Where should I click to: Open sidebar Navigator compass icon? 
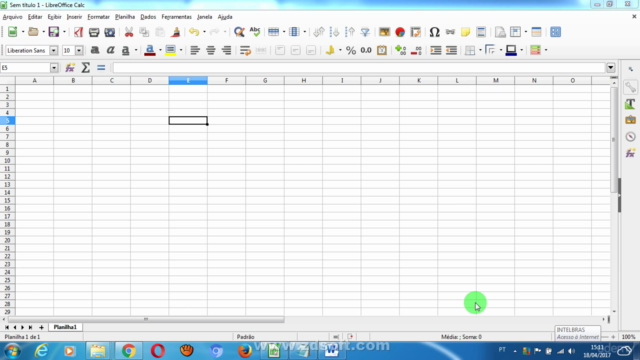(631, 137)
